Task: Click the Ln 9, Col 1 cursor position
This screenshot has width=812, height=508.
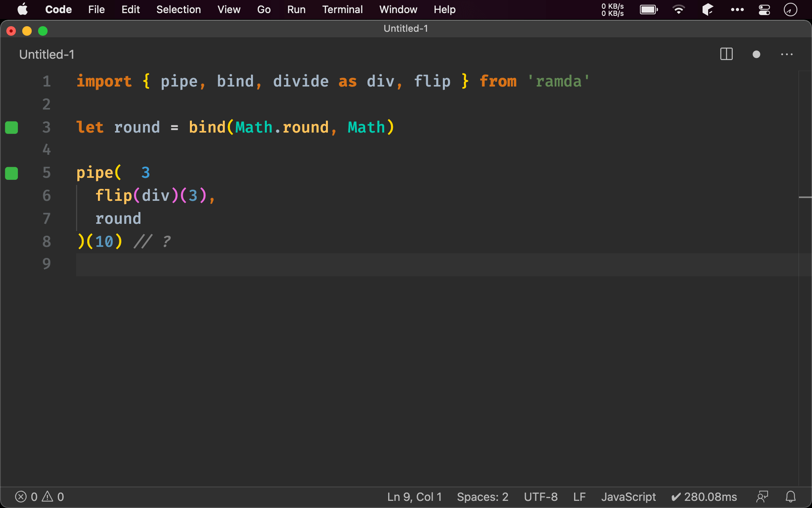Action: 416,496
